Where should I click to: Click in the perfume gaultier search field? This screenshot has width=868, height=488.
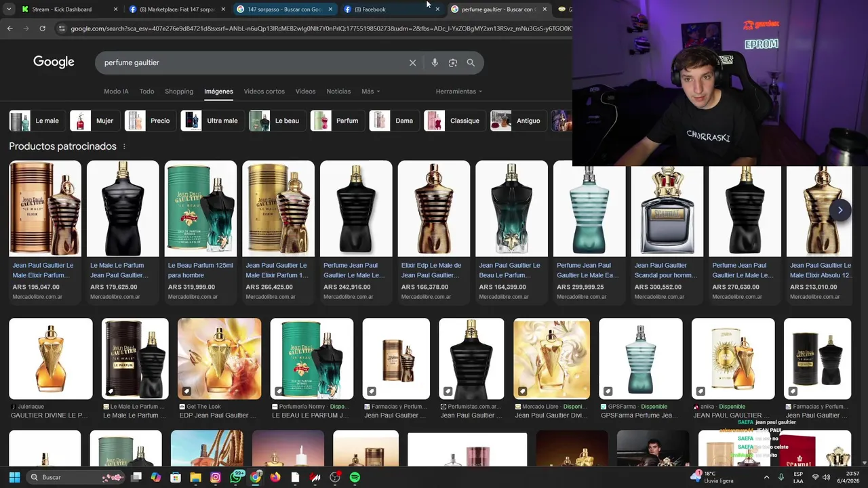pos(251,62)
